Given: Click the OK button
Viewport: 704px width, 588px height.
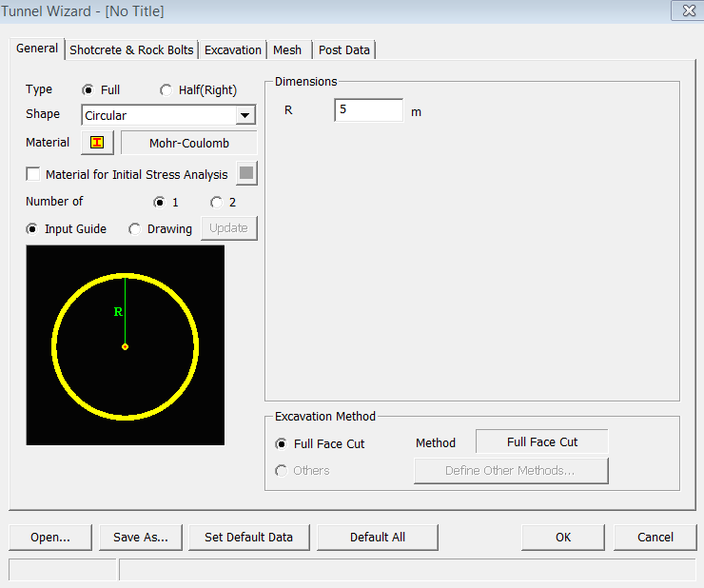Looking at the screenshot, I should 562,538.
